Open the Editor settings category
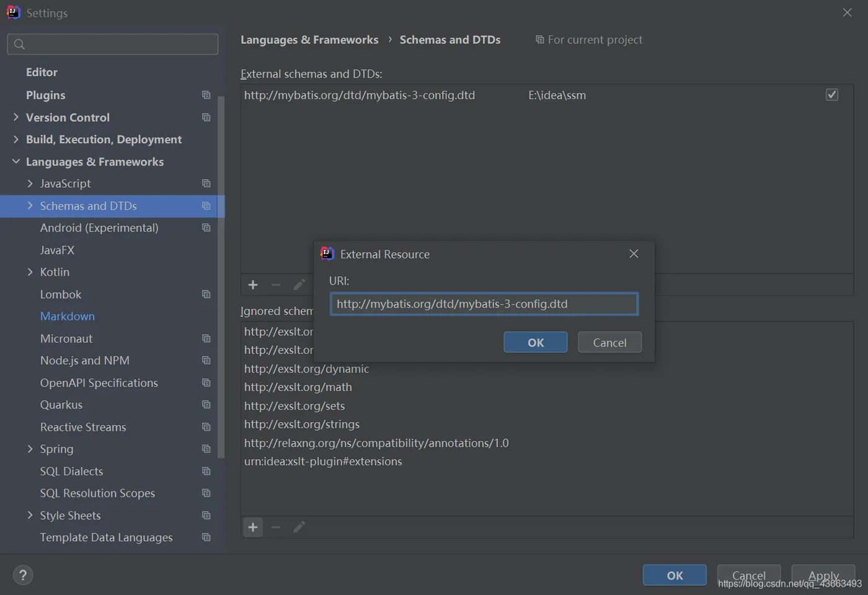Screen dimensions: 868x595 42,73
